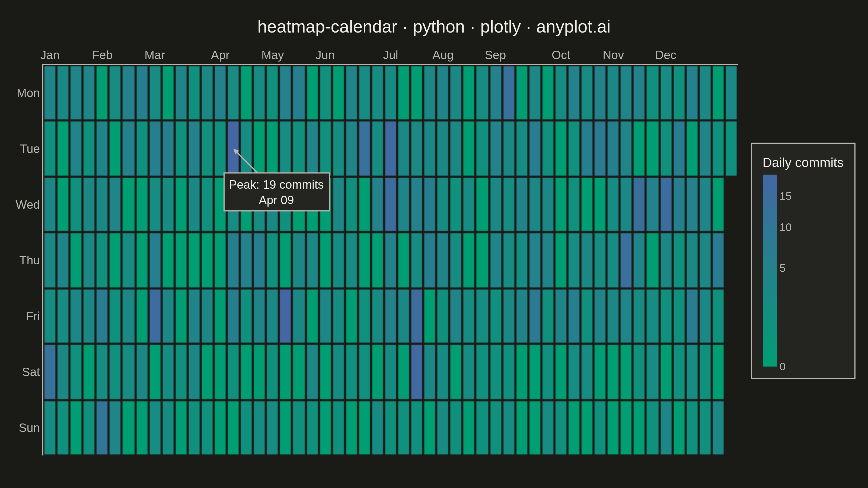Click the 0 tick on the colorbar
This screenshot has height=488, width=868.
[782, 367]
